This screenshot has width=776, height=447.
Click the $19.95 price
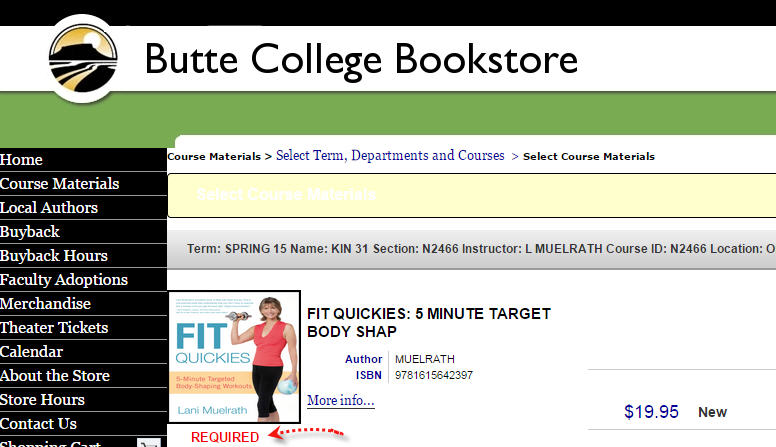click(x=651, y=412)
